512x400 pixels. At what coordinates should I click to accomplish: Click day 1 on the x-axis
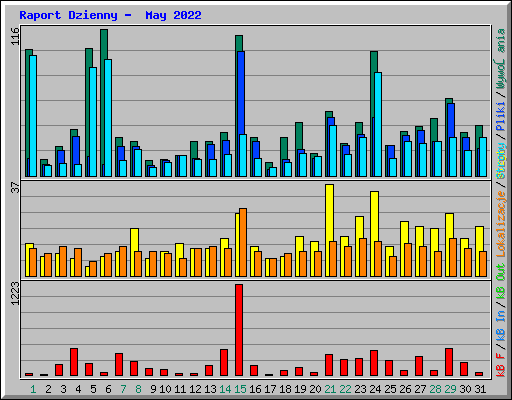(33, 389)
